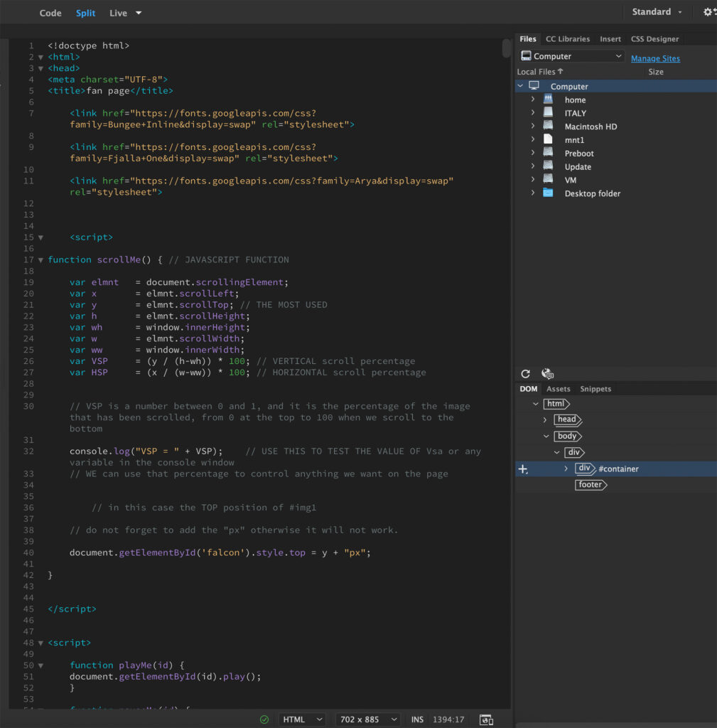Select the footer element in the DOM panel
The height and width of the screenshot is (728, 717).
coord(591,484)
